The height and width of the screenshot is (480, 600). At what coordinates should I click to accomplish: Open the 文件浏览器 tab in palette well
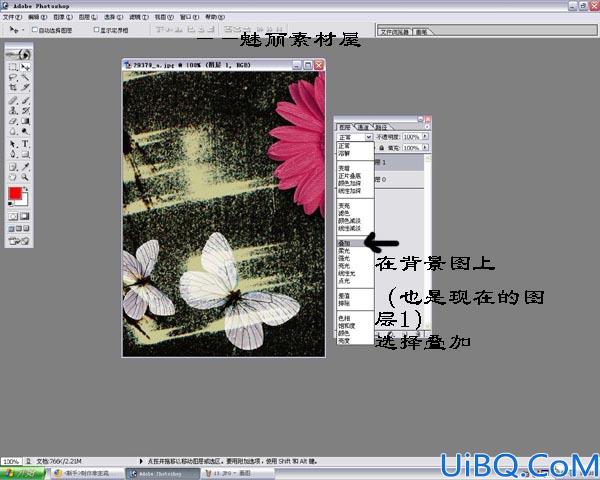point(394,32)
